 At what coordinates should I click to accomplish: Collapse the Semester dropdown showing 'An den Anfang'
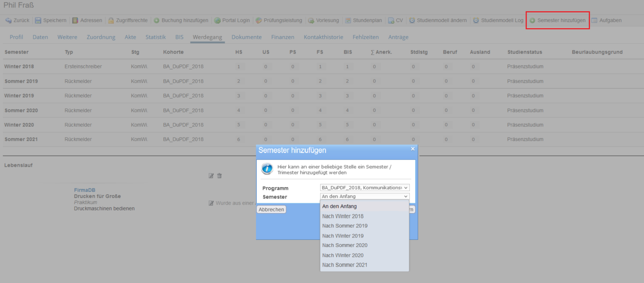[365, 196]
